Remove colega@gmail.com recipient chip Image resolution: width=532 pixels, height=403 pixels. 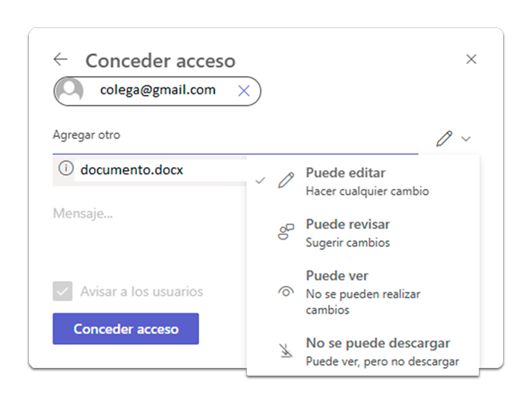click(244, 90)
